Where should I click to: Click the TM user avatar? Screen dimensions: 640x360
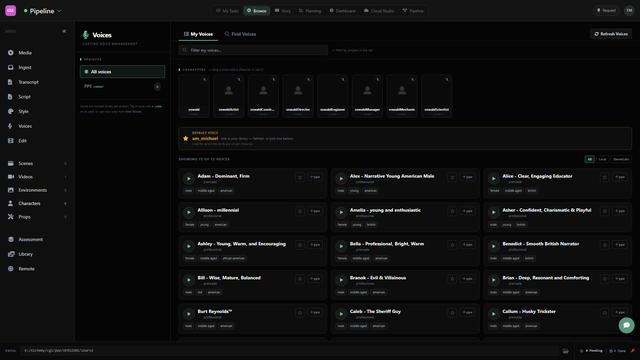pyautogui.click(x=629, y=11)
